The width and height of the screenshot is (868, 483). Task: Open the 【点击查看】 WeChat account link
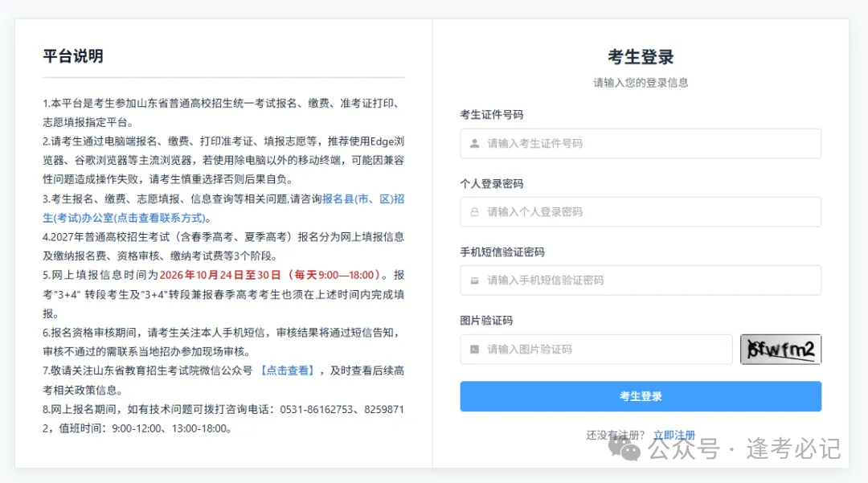(287, 370)
